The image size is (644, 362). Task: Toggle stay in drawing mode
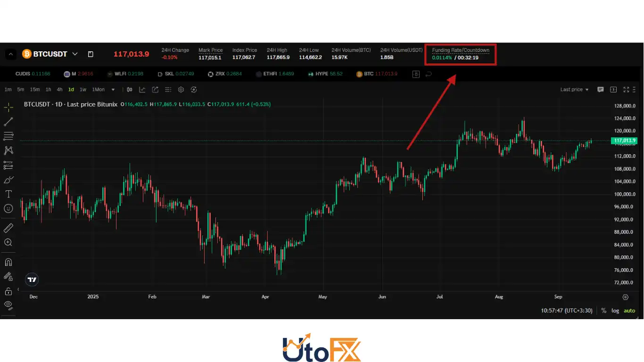pos(8,277)
